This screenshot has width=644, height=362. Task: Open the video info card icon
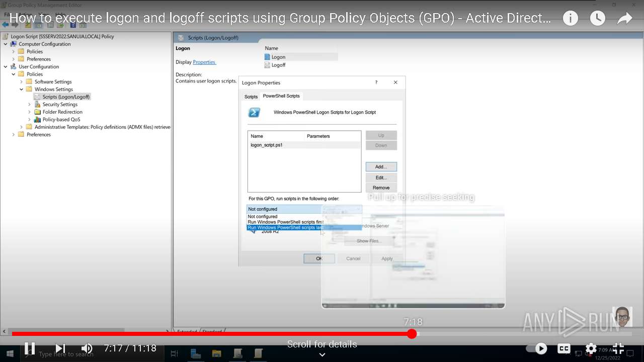click(570, 19)
